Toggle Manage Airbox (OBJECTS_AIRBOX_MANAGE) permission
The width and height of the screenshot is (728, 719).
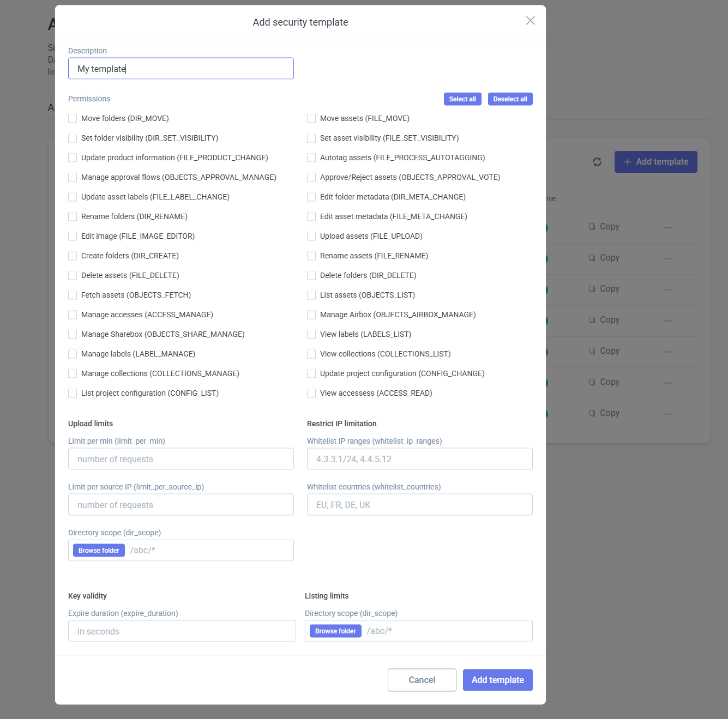click(311, 315)
